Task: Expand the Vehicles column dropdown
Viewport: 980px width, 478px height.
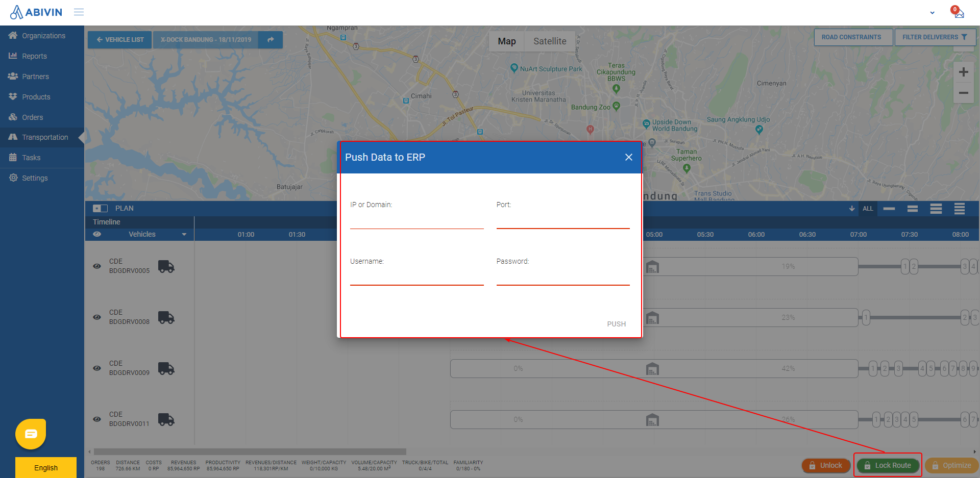Action: 184,235
